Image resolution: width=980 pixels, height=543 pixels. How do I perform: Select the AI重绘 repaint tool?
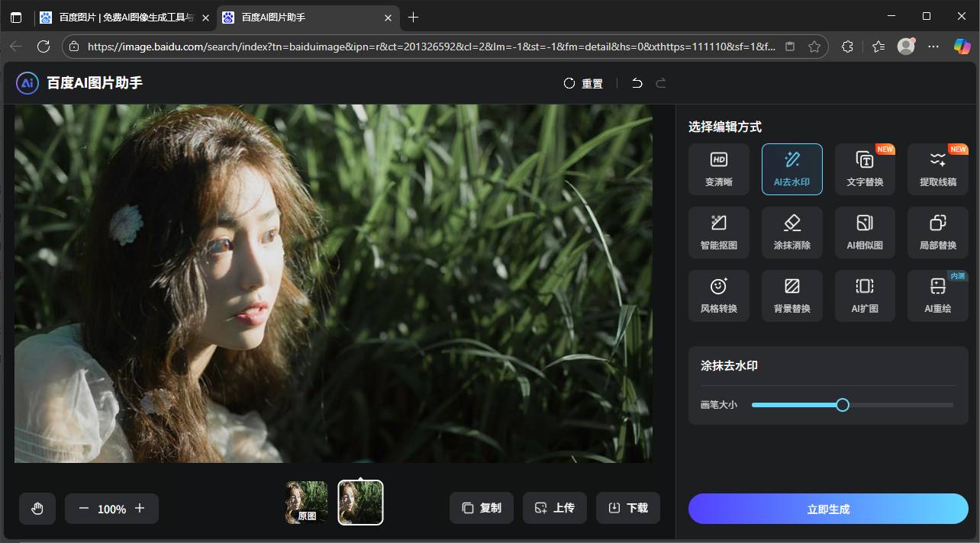pos(937,295)
